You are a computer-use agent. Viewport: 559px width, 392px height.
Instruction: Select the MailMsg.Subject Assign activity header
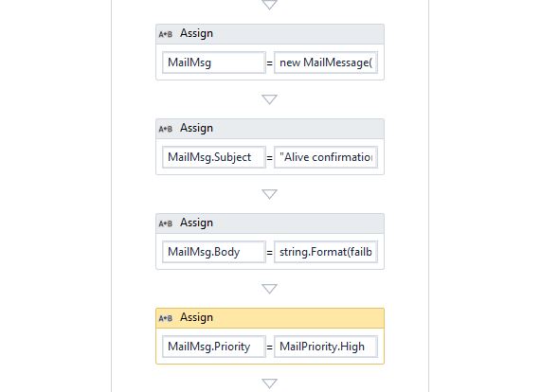pyautogui.click(x=270, y=129)
